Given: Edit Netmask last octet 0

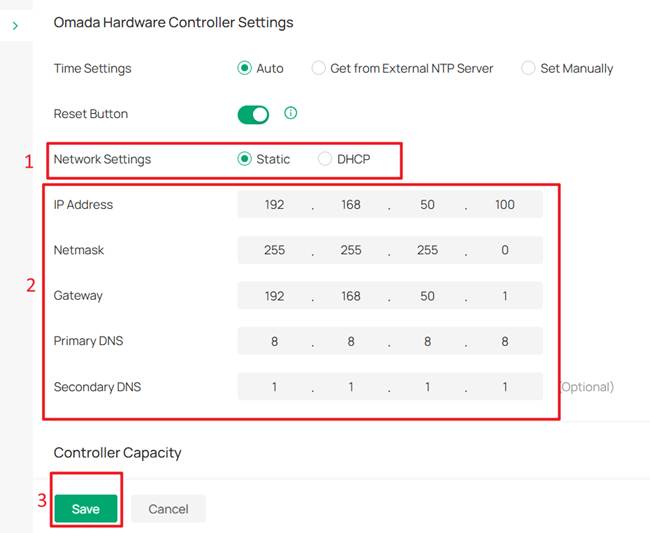Looking at the screenshot, I should (x=504, y=250).
